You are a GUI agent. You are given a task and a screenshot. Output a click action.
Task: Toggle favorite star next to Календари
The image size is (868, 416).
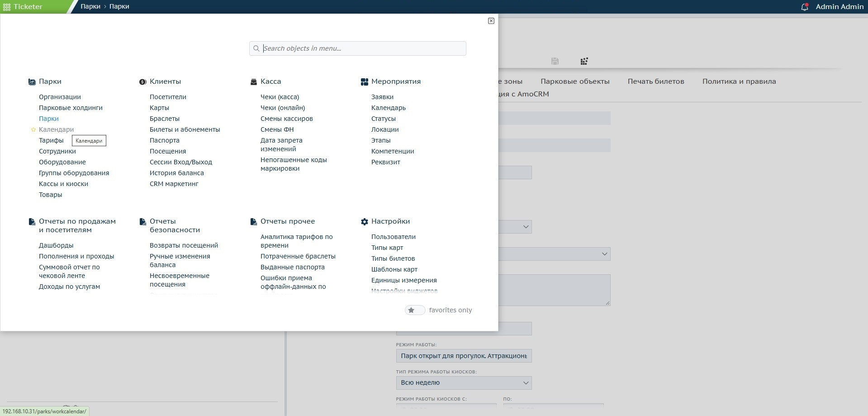[33, 130]
